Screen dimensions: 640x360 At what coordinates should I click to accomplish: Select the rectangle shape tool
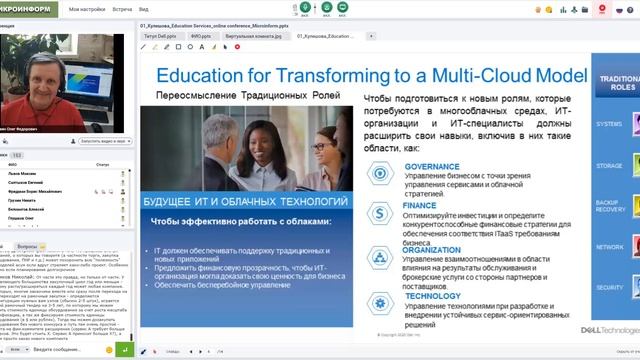pyautogui.click(x=178, y=47)
